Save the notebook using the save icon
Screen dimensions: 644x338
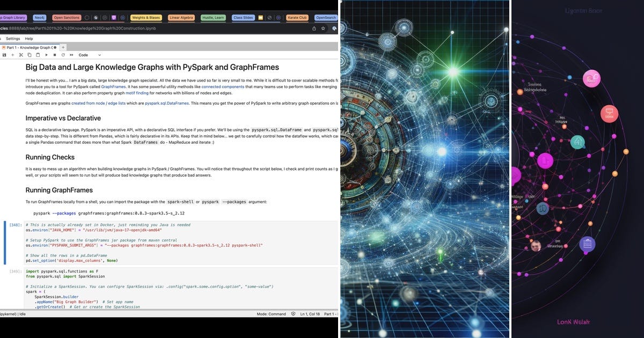click(x=4, y=55)
